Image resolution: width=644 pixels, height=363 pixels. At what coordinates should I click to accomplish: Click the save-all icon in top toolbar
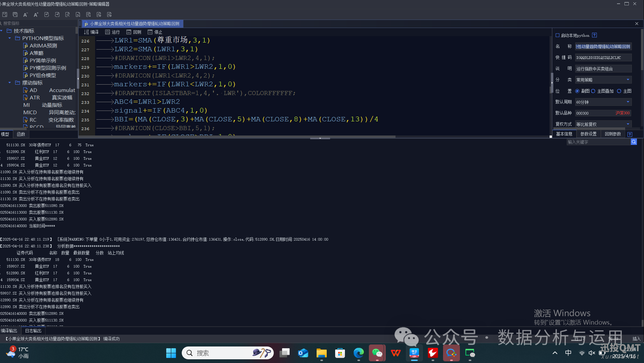pyautogui.click(x=15, y=14)
